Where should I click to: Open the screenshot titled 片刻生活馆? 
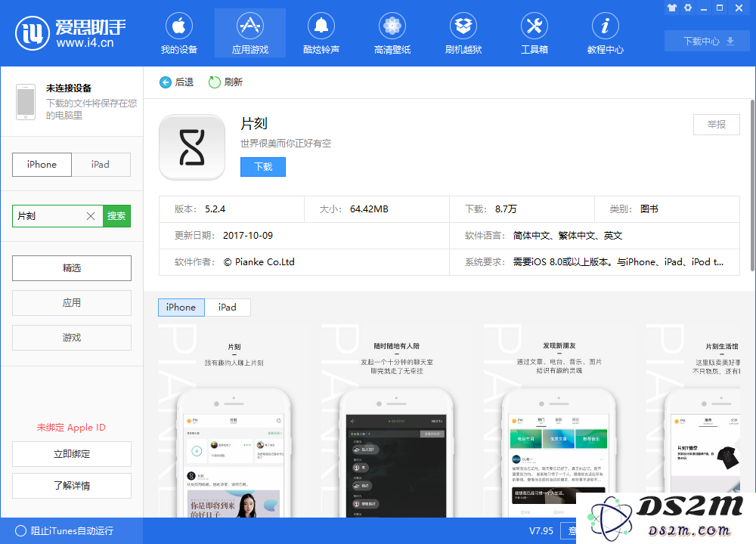[692, 421]
